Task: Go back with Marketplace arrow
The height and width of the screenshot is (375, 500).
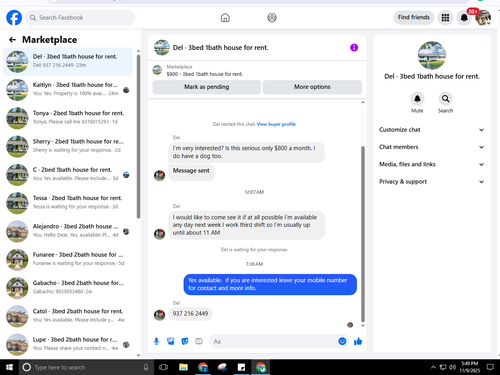Action: click(13, 40)
